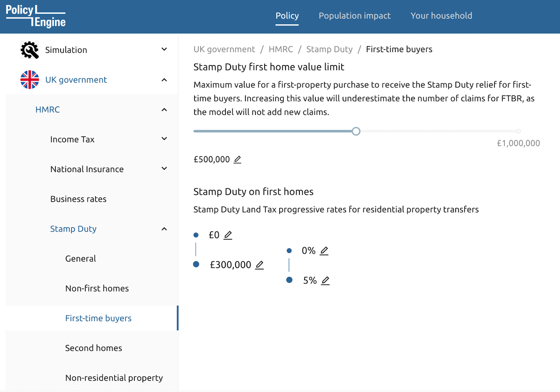Collapse the Stamp Duty chevron

[164, 229]
